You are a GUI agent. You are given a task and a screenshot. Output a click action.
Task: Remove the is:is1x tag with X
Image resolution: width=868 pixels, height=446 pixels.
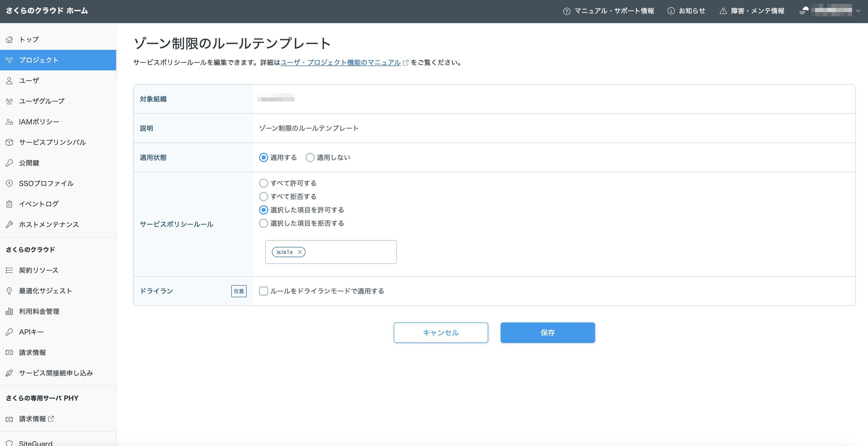coord(300,252)
